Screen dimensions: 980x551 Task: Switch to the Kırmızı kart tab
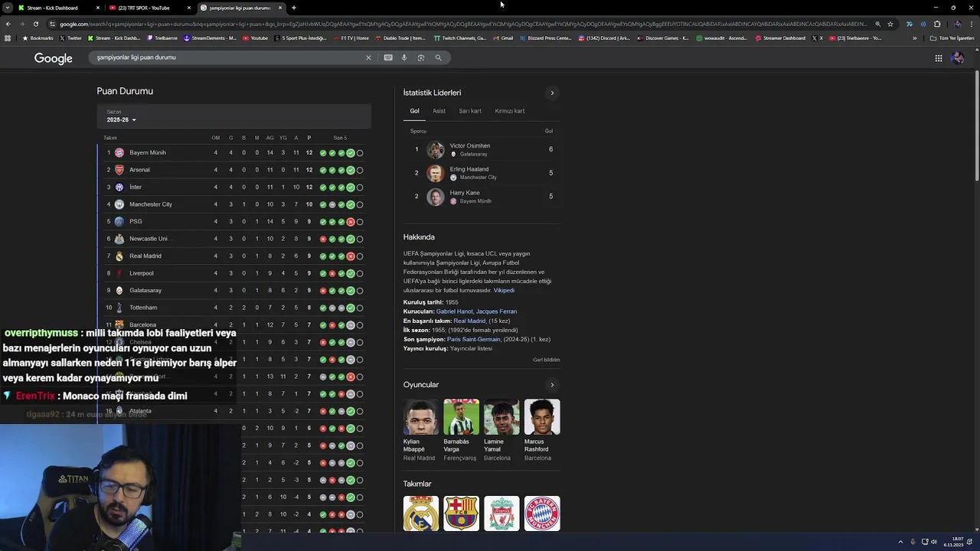coord(510,111)
